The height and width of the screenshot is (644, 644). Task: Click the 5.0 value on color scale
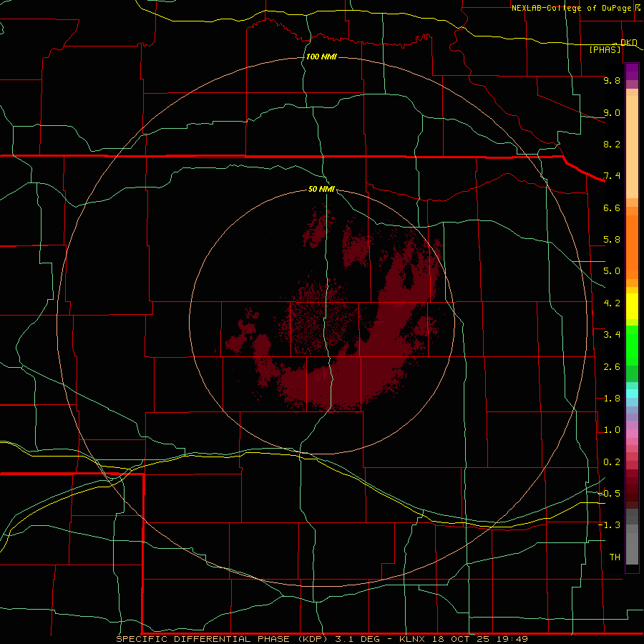[x=612, y=271]
